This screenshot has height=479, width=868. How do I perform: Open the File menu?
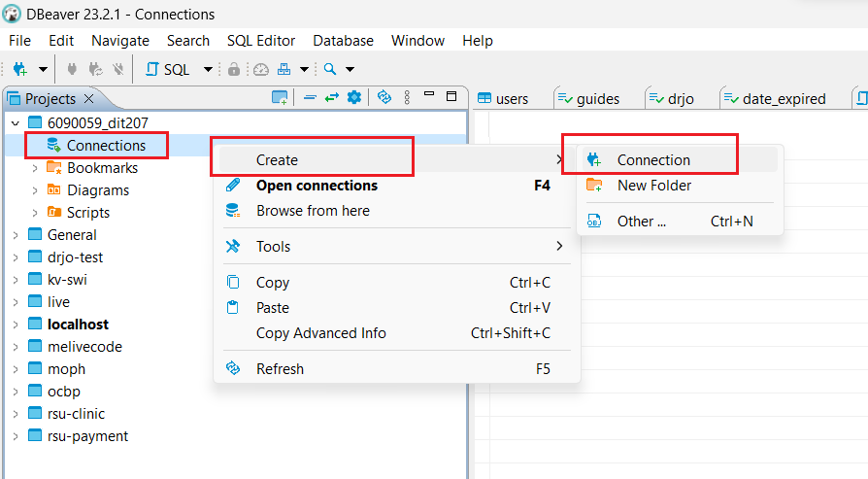[20, 41]
